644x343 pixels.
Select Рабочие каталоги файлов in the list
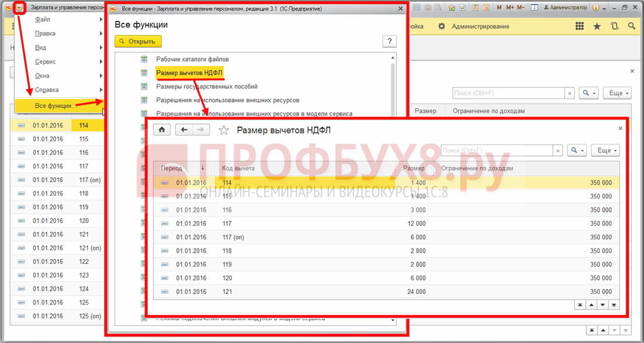pos(193,59)
